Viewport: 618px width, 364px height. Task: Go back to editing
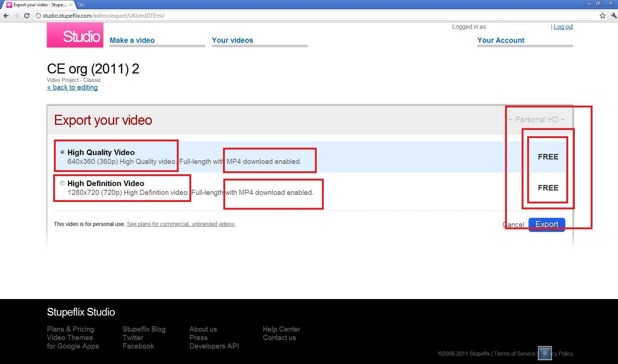[x=72, y=87]
